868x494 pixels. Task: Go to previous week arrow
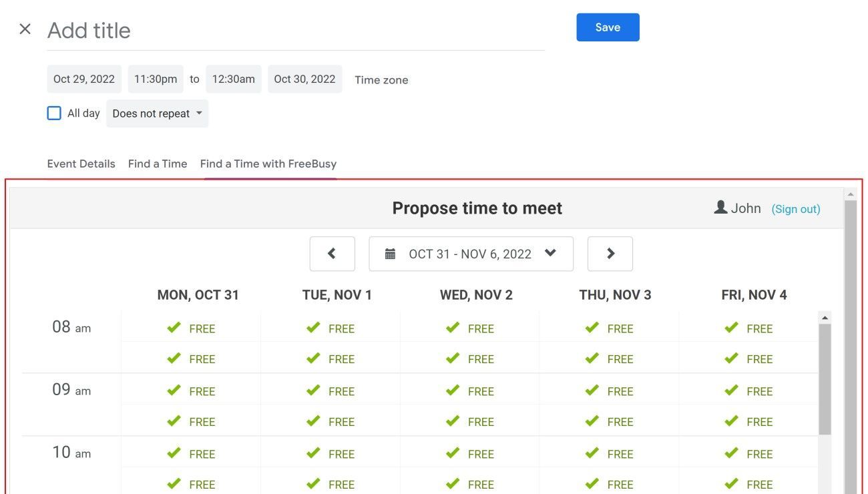pos(332,254)
